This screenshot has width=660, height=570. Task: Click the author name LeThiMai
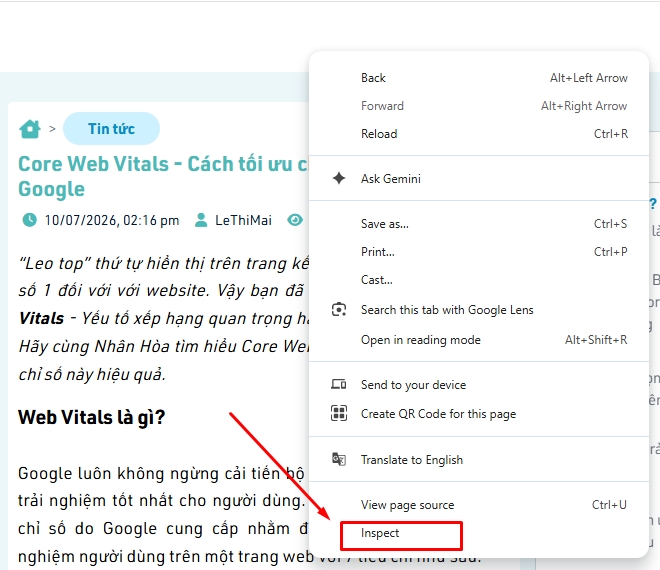click(243, 220)
